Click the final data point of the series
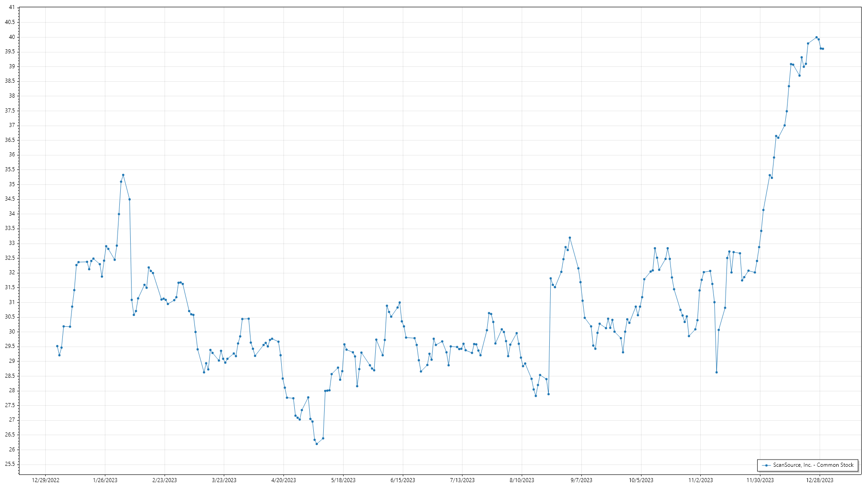The width and height of the screenshot is (868, 488). click(x=823, y=49)
